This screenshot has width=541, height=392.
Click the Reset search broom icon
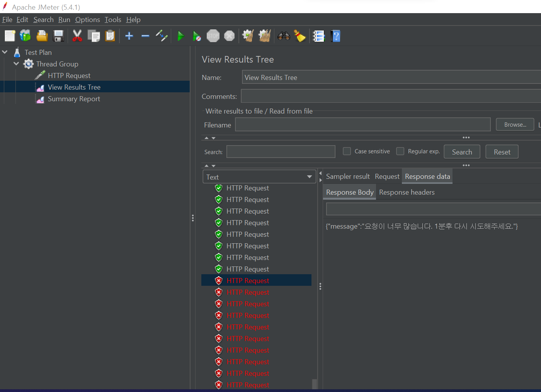tap(300, 36)
